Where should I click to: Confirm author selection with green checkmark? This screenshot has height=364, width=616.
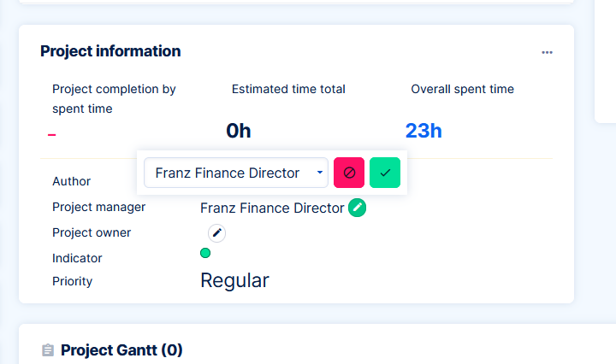pos(385,173)
